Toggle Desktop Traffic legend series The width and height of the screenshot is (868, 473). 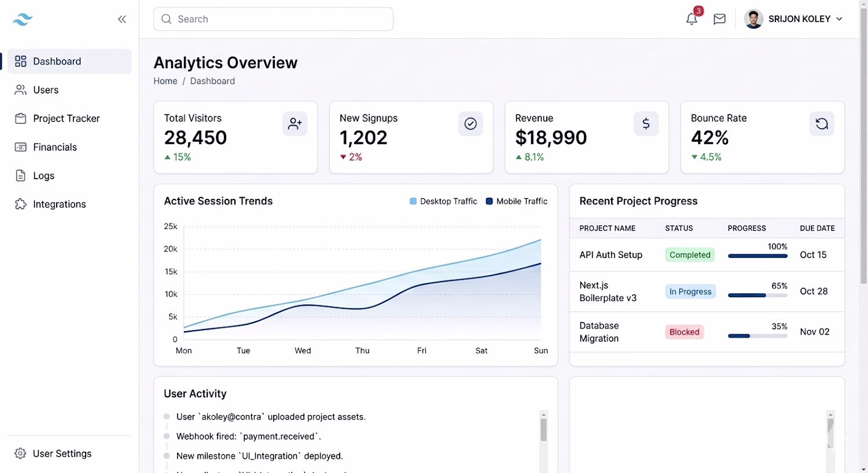(443, 201)
